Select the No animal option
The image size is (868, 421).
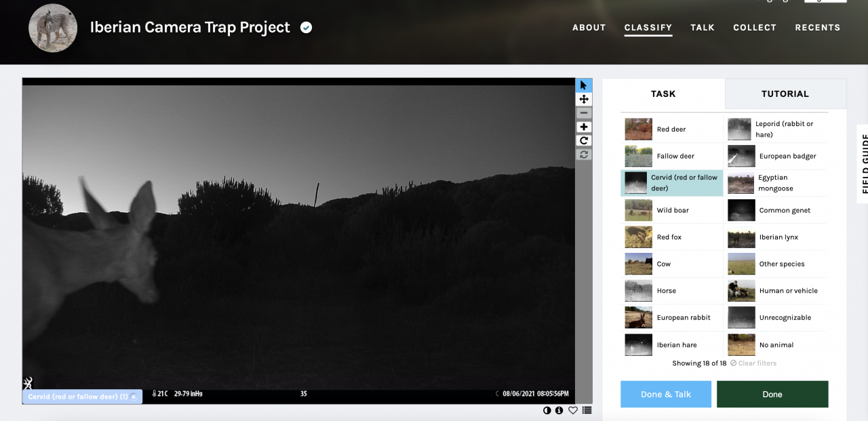point(776,345)
